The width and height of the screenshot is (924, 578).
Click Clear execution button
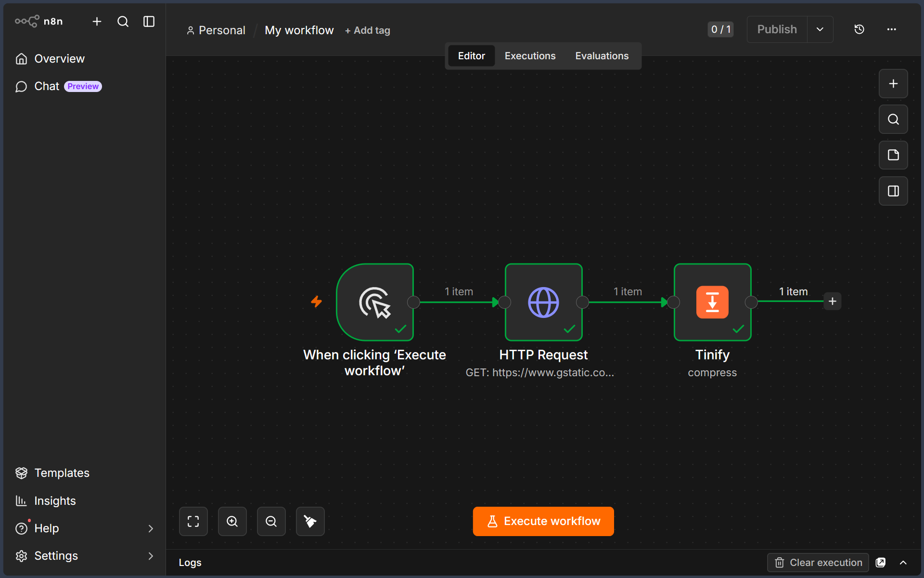(x=818, y=563)
